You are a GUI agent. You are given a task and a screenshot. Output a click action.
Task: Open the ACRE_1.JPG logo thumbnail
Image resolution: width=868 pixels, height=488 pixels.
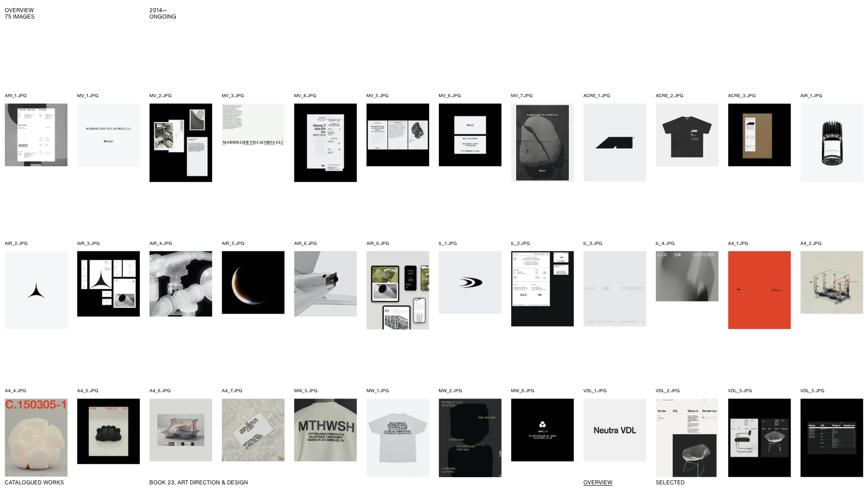614,143
